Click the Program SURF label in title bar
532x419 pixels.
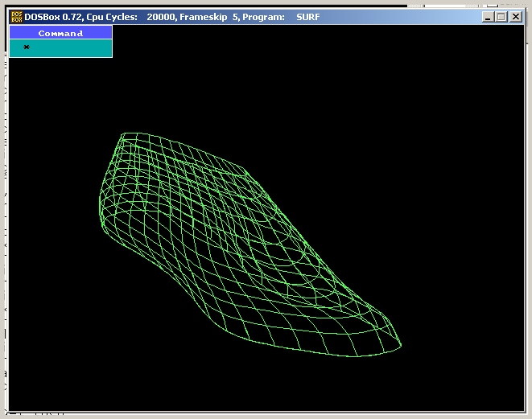point(282,17)
